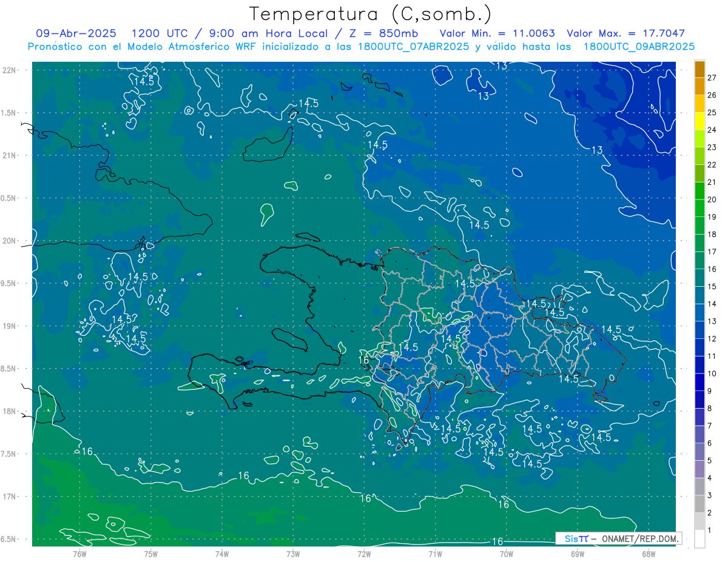
Task: Click legend value '17' on color scale
Action: (x=713, y=252)
